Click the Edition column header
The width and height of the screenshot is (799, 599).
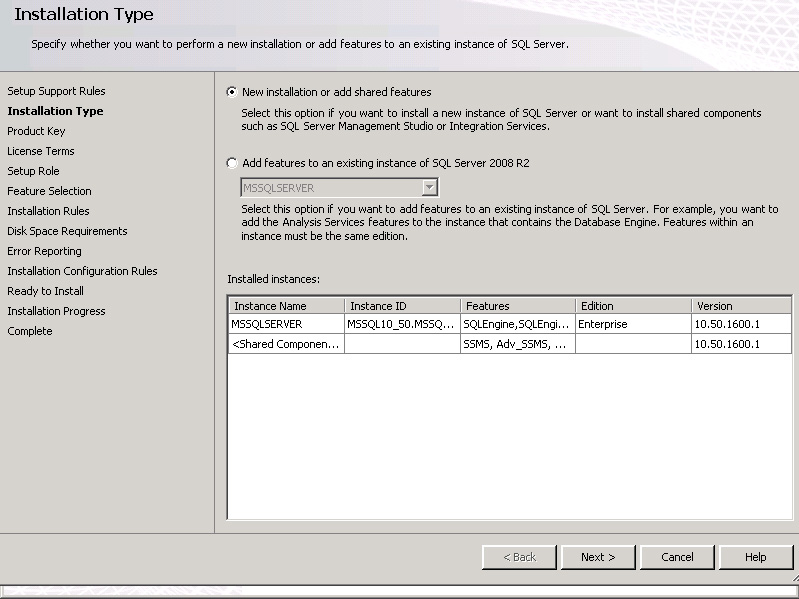pos(633,306)
